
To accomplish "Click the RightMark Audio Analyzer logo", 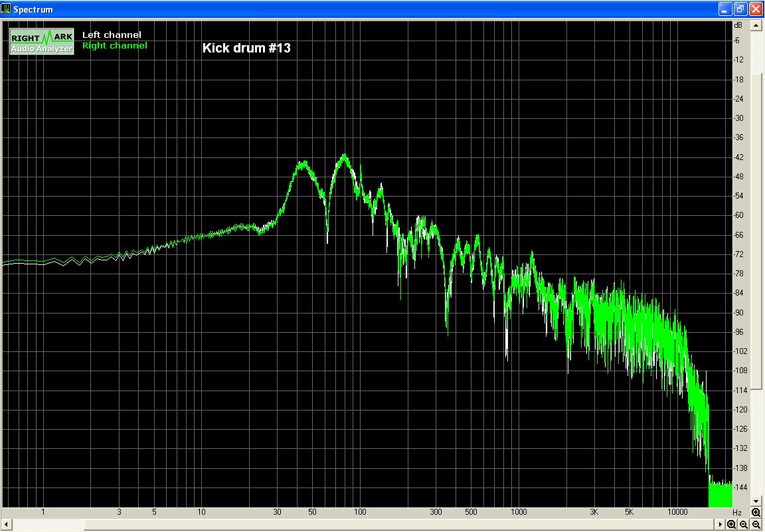I will click(41, 41).
